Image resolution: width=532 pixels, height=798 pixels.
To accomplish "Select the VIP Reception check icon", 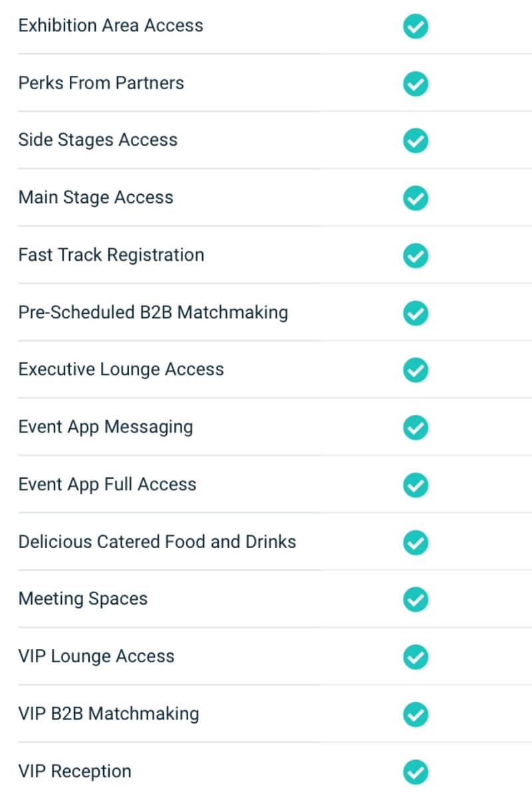I will (416, 772).
